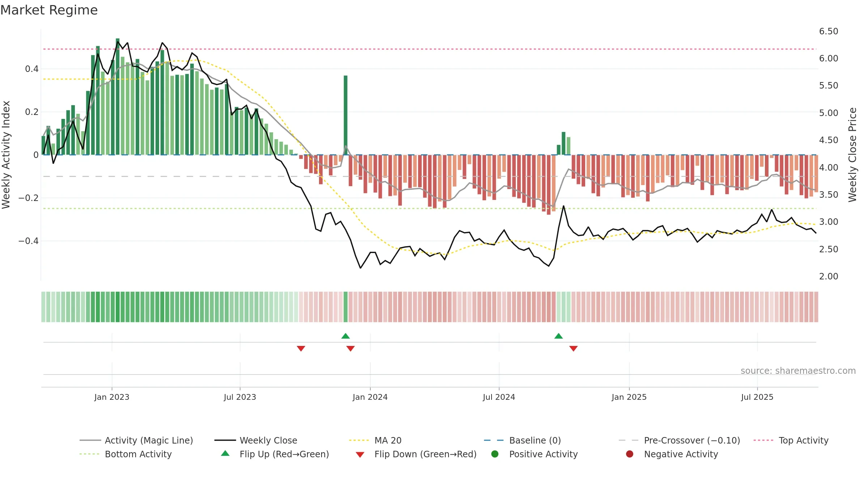Toggle Activity (Magic Line) legend entry
This screenshot has width=868, height=488.
click(136, 440)
